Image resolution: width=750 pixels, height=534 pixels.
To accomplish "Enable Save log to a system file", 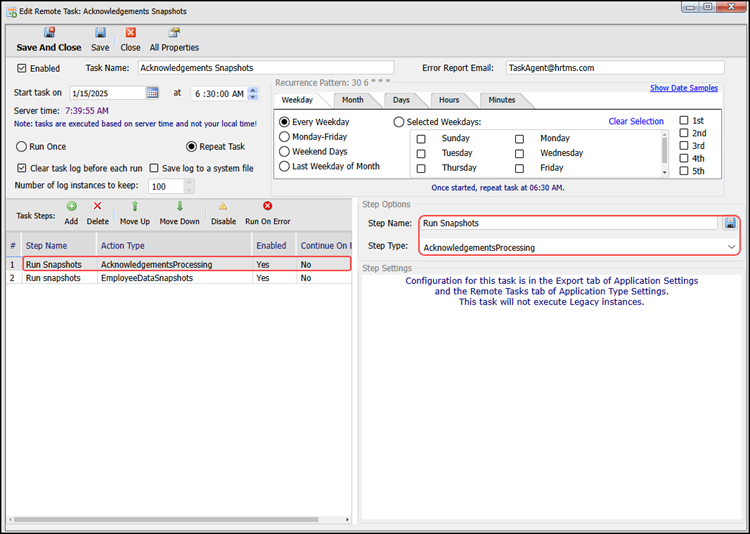I will tap(154, 168).
